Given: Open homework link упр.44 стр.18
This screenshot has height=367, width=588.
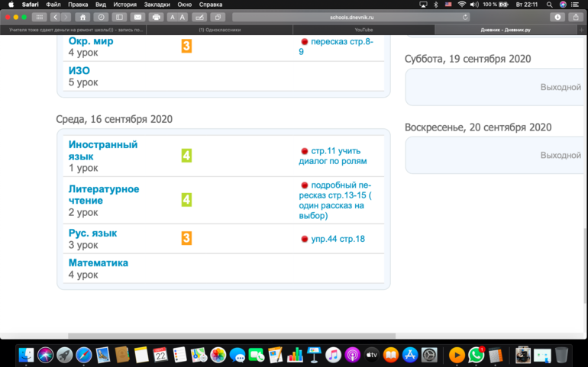Looking at the screenshot, I should (338, 239).
